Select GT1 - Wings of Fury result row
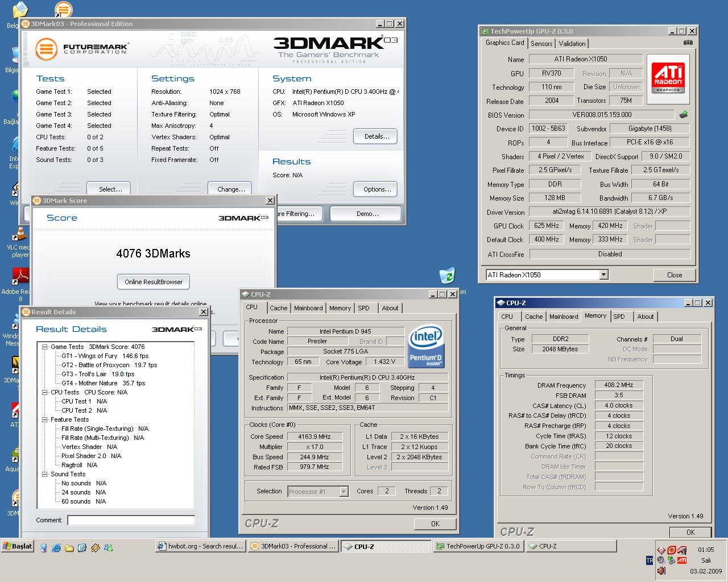Viewport: 728px width, 582px height. tap(105, 356)
